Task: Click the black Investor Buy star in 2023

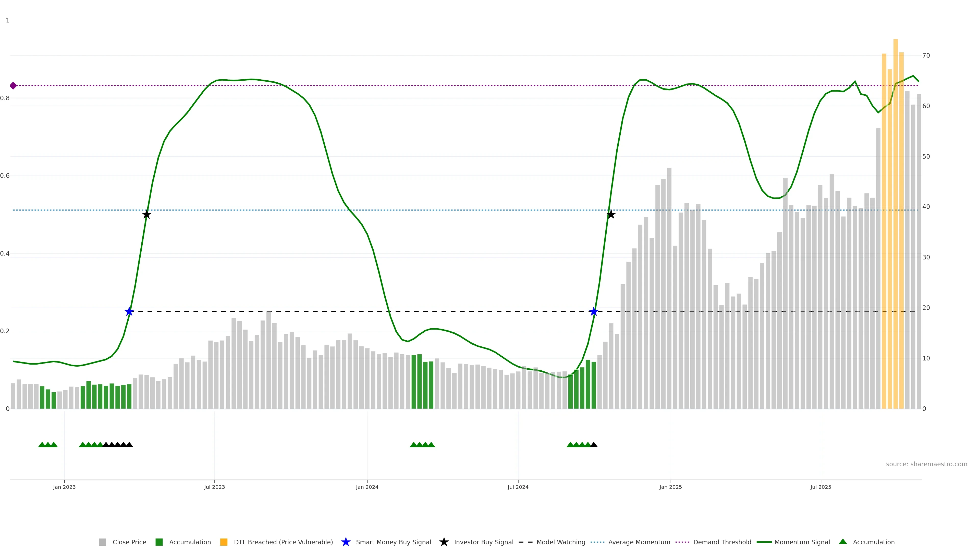Action: pyautogui.click(x=146, y=215)
